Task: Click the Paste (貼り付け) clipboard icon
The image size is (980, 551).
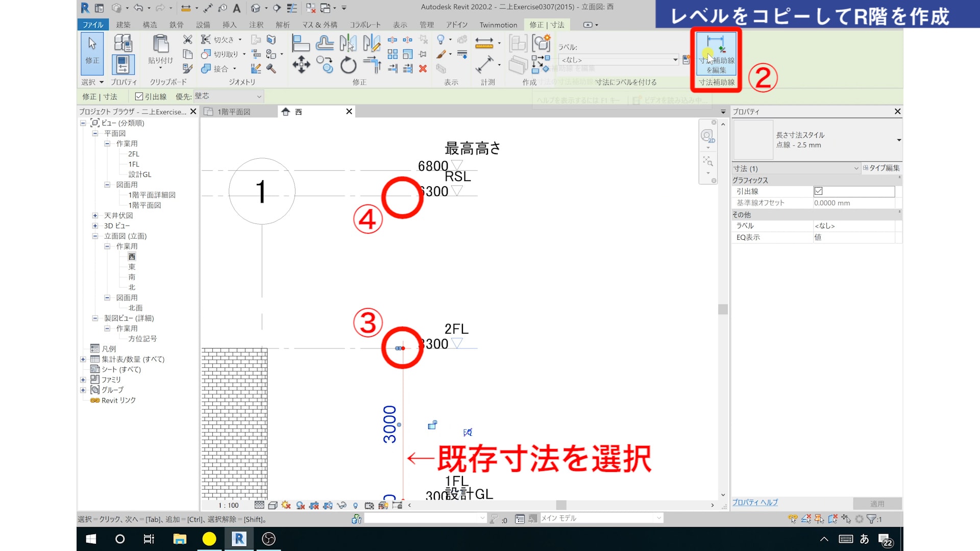Action: click(160, 46)
